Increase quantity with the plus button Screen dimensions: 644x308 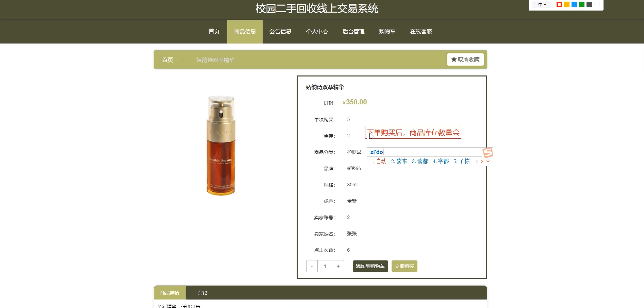coord(338,266)
